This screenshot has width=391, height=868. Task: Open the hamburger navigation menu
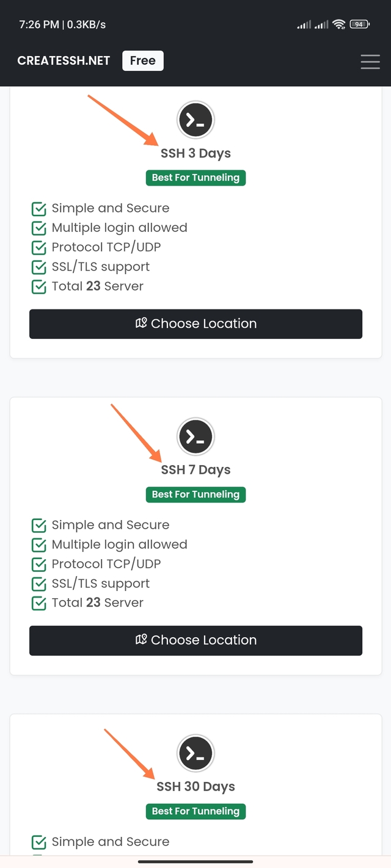click(370, 61)
